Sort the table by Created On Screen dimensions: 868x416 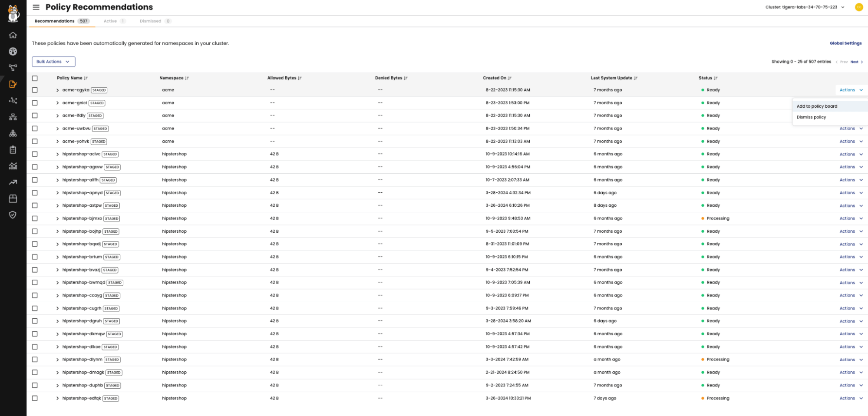(497, 78)
